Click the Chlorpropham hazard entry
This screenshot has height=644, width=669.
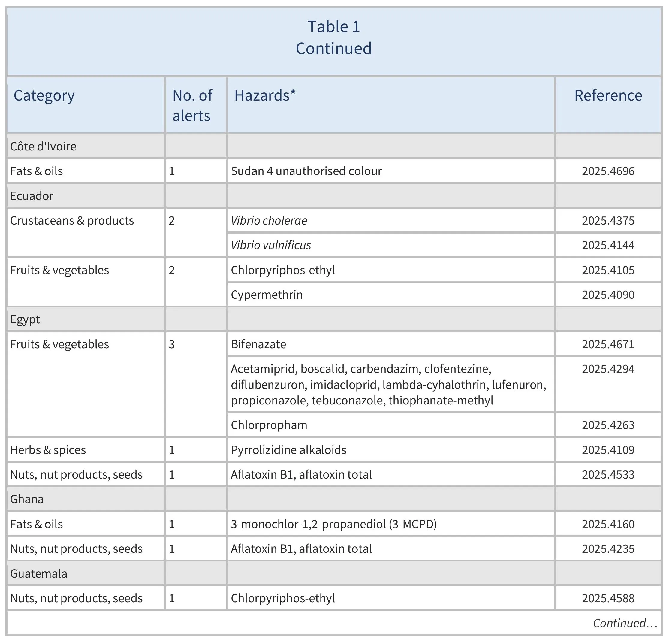pos(269,425)
